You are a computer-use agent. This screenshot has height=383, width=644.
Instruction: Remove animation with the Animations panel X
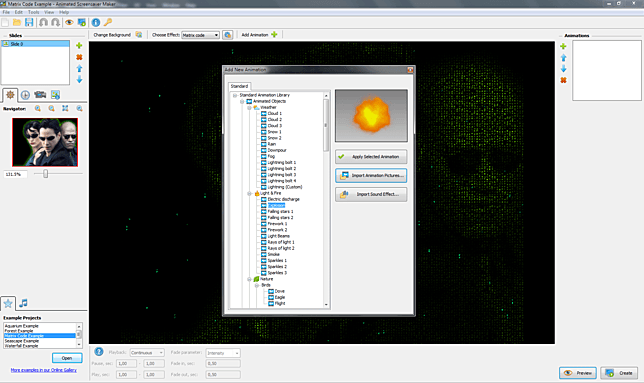pyautogui.click(x=564, y=80)
